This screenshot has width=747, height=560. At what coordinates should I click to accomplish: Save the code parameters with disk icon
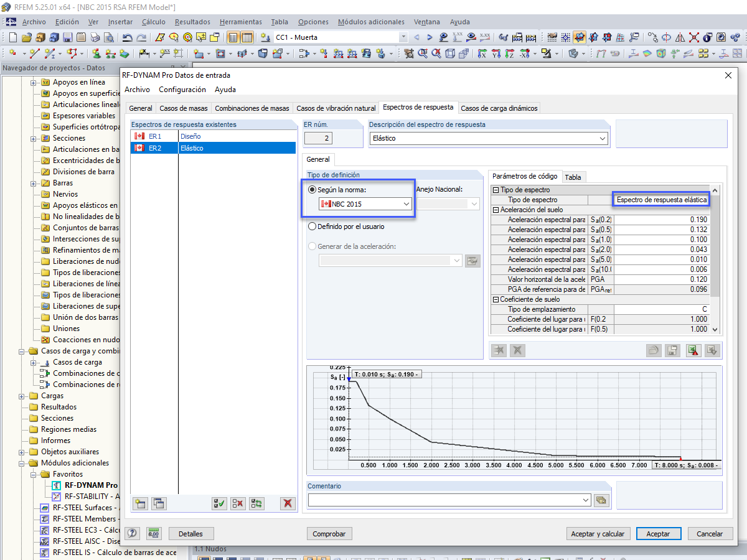click(672, 350)
